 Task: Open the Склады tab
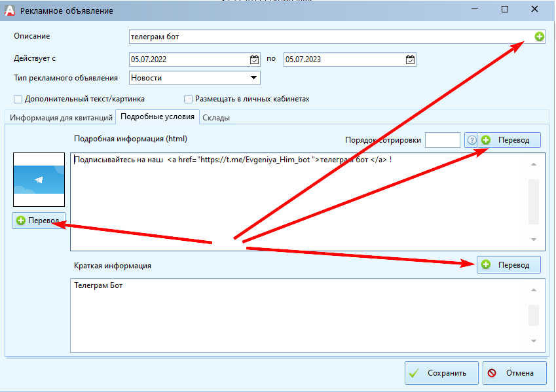(216, 118)
